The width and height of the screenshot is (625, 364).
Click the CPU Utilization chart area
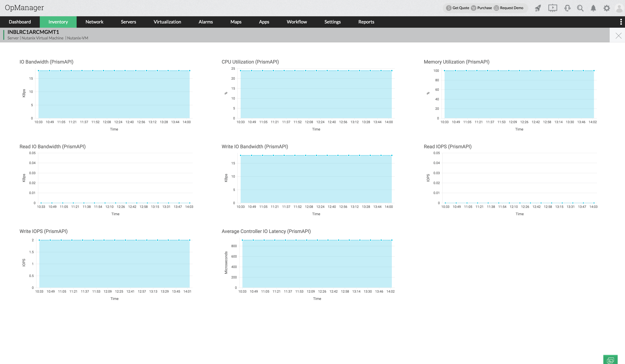click(x=316, y=94)
